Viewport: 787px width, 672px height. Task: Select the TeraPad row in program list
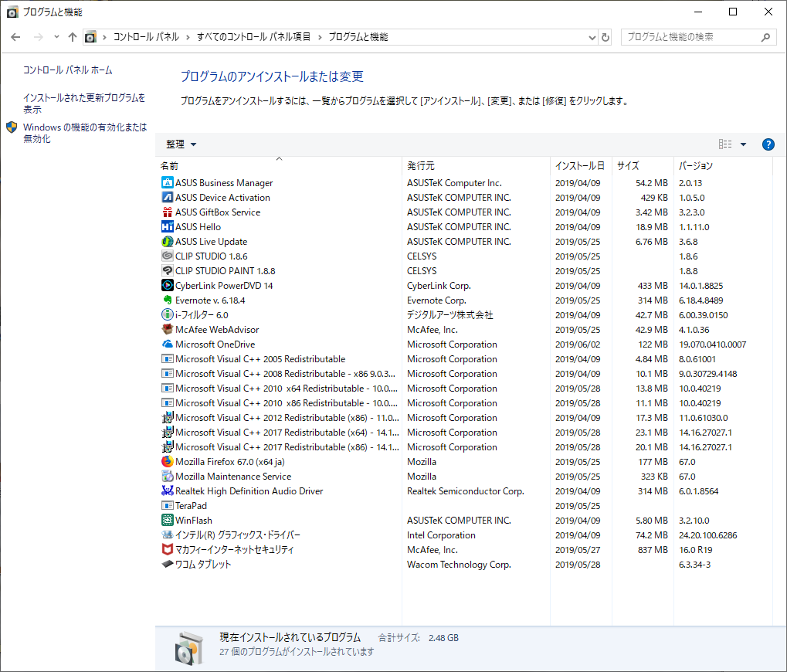pos(192,506)
